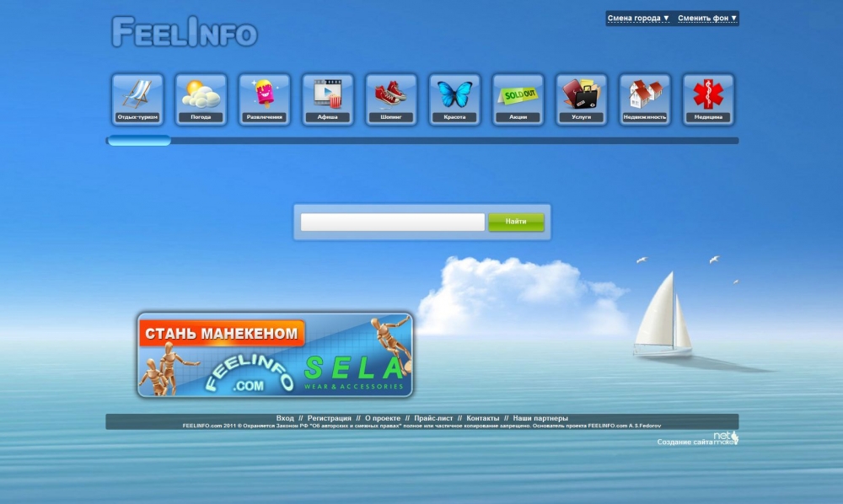Viewport: 843px width, 504px height.
Task: Click the category scrollbar handle
Action: (x=139, y=141)
